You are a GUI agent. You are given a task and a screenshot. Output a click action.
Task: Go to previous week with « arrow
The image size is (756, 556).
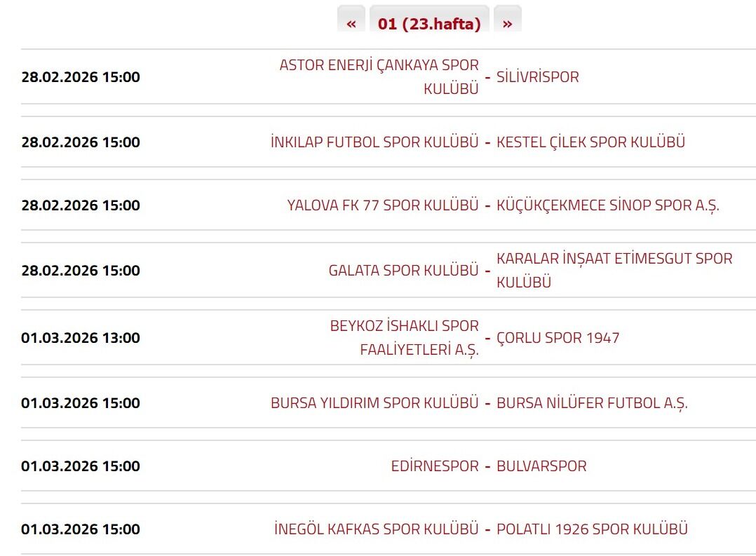(351, 23)
